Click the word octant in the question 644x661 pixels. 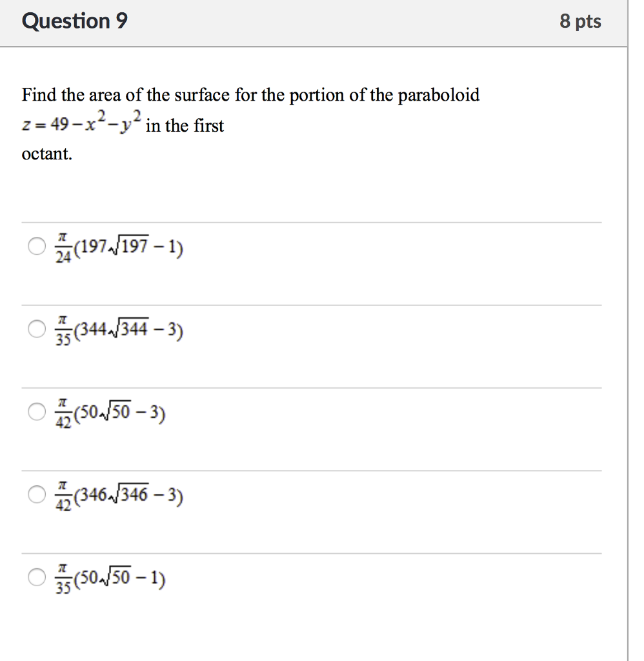(x=45, y=154)
